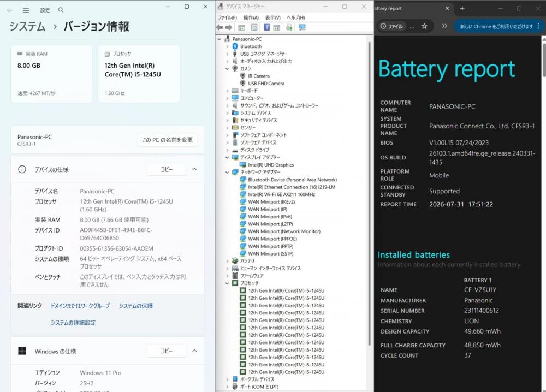Click the back arrow in Device Manager toolbar
The height and width of the screenshot is (392, 546).
219,27
